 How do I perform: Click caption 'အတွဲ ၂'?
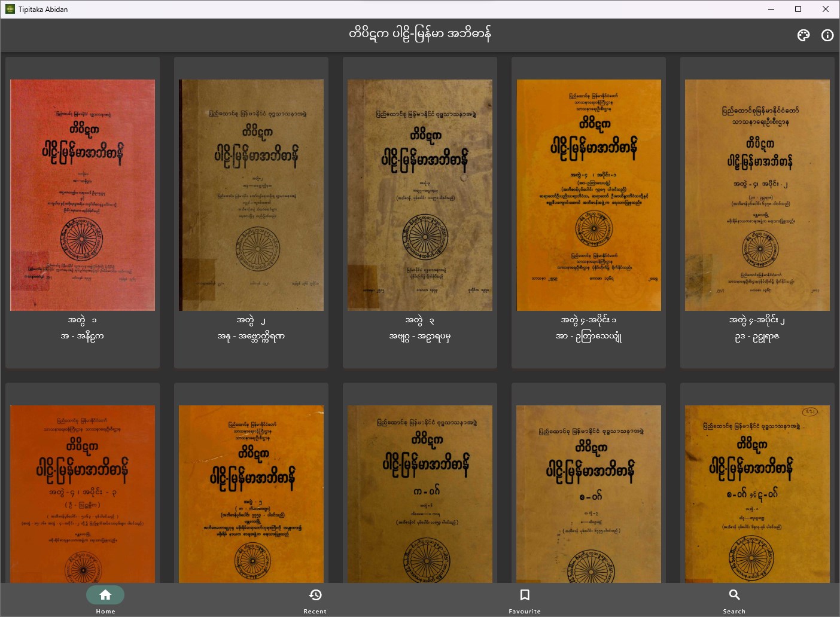(x=251, y=320)
